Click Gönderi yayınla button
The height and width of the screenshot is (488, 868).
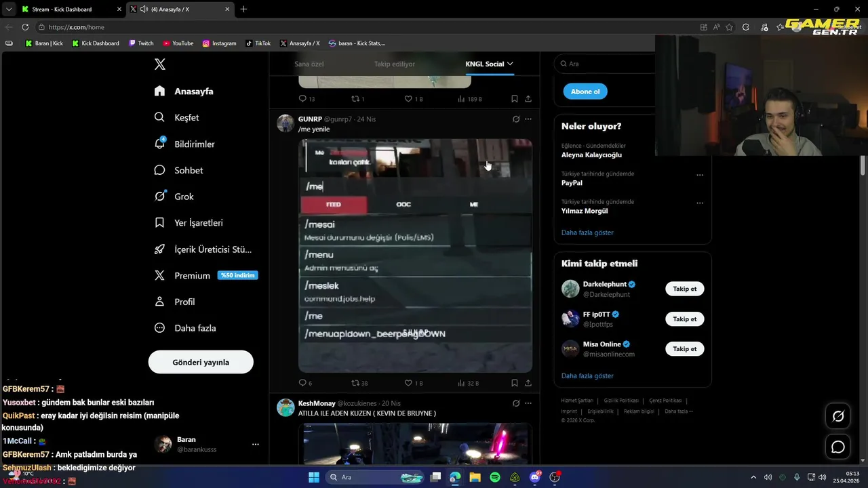pyautogui.click(x=201, y=362)
